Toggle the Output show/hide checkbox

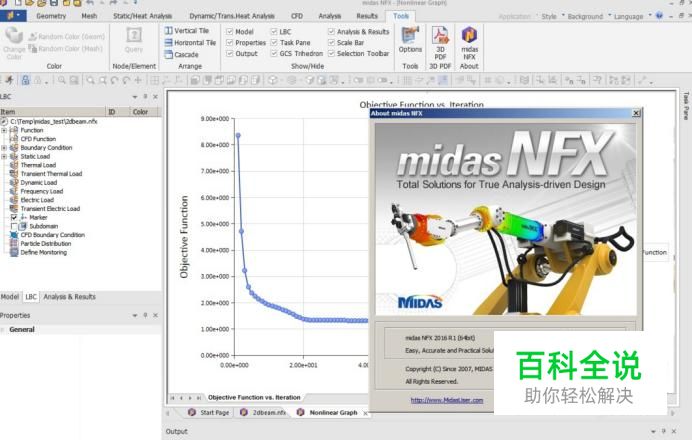[x=229, y=53]
